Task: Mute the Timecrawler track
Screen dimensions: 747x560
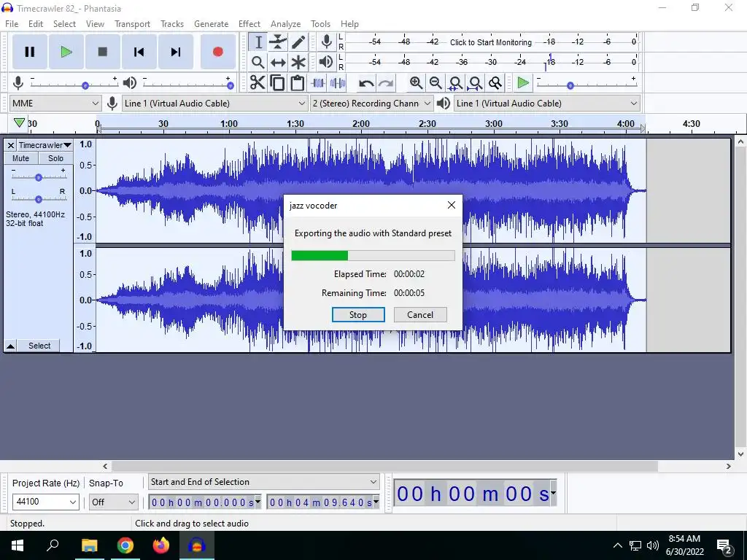Action: click(20, 158)
